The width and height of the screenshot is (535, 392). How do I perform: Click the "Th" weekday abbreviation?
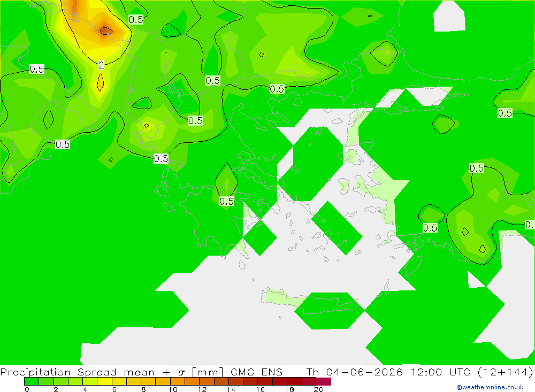coord(312,372)
